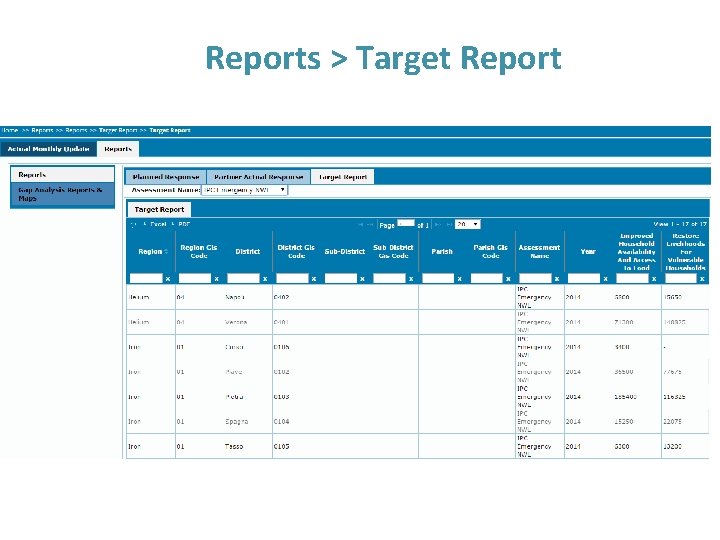The height and width of the screenshot is (540, 720).
Task: Click the page number input box
Action: [x=406, y=224]
